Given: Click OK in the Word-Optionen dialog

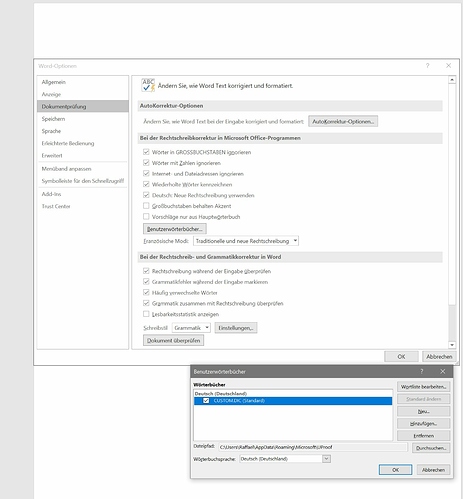Looking at the screenshot, I should pyautogui.click(x=401, y=357).
